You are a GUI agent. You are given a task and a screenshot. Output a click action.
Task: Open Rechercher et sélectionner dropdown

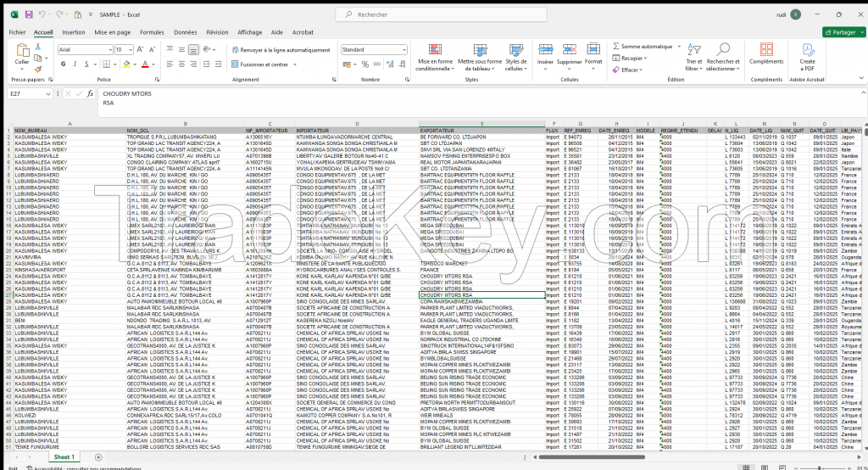point(723,58)
